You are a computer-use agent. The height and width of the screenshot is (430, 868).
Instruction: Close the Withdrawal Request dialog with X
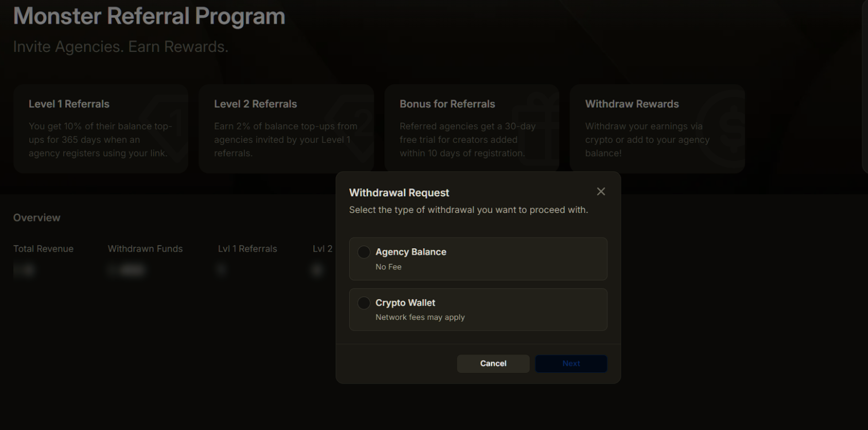[601, 191]
